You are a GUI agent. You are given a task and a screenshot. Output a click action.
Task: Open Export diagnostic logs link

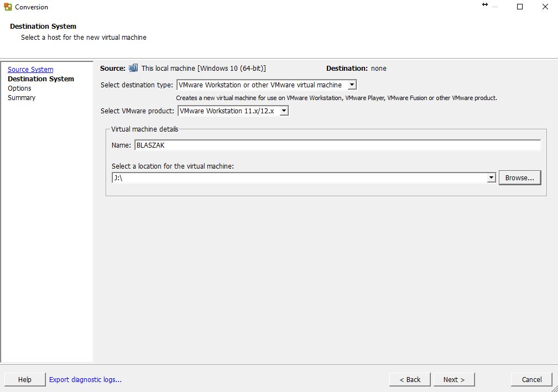tap(85, 379)
